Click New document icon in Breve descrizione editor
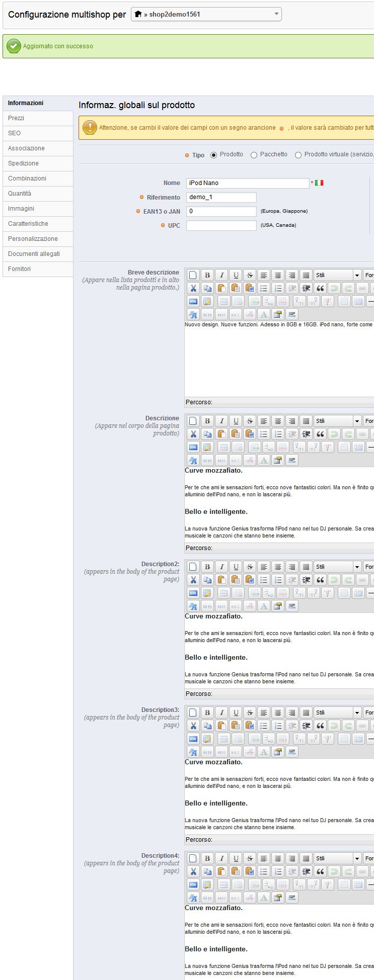The height and width of the screenshot is (980, 374). [x=193, y=275]
